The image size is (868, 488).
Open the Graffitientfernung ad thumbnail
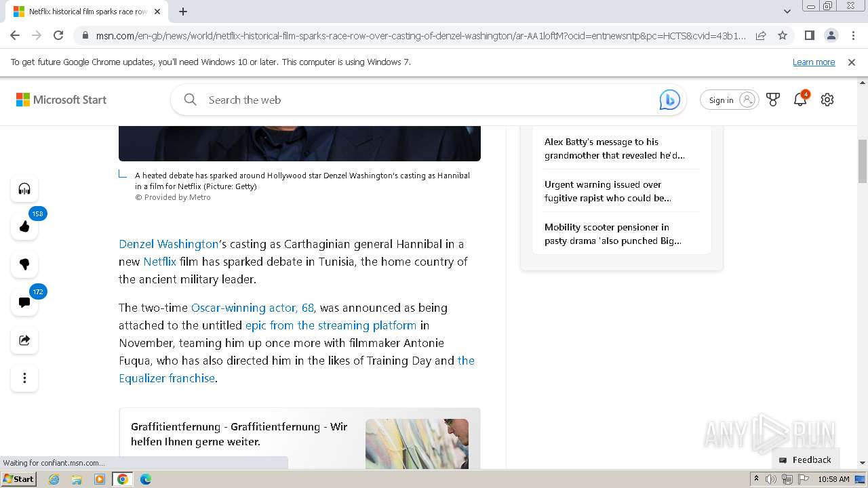click(x=417, y=443)
